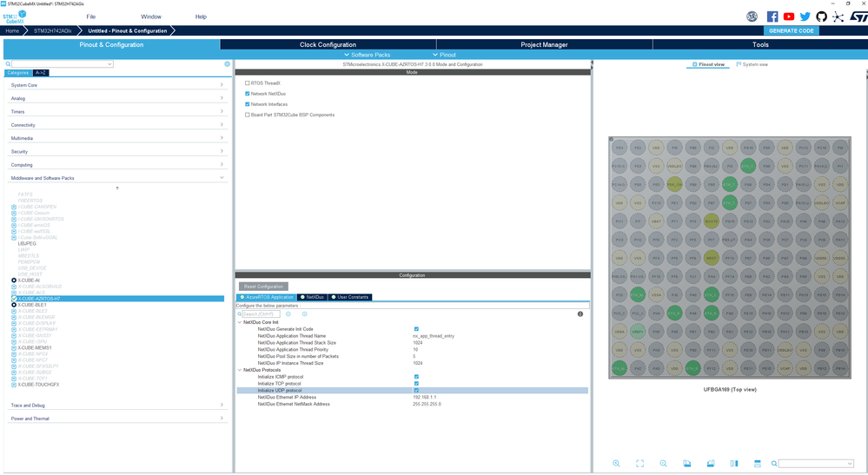Click the X-CUBE-MEMS1 download icon
The image size is (868, 475).
coord(14,348)
